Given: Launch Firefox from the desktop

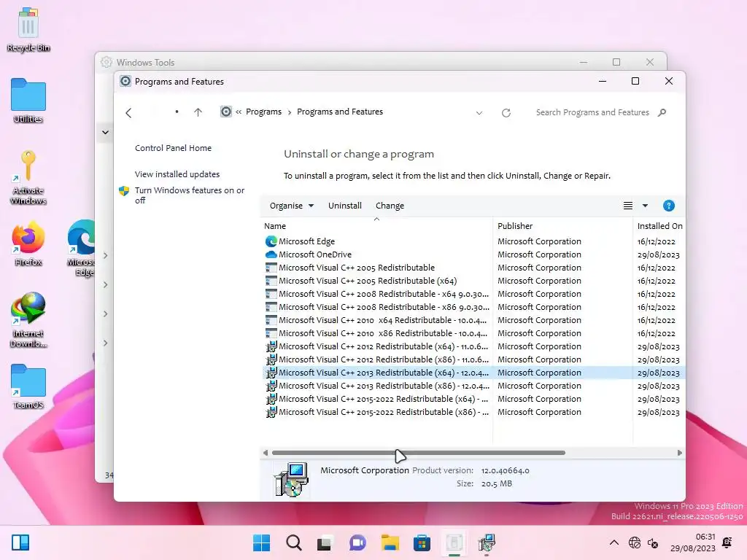Looking at the screenshot, I should pos(28,244).
